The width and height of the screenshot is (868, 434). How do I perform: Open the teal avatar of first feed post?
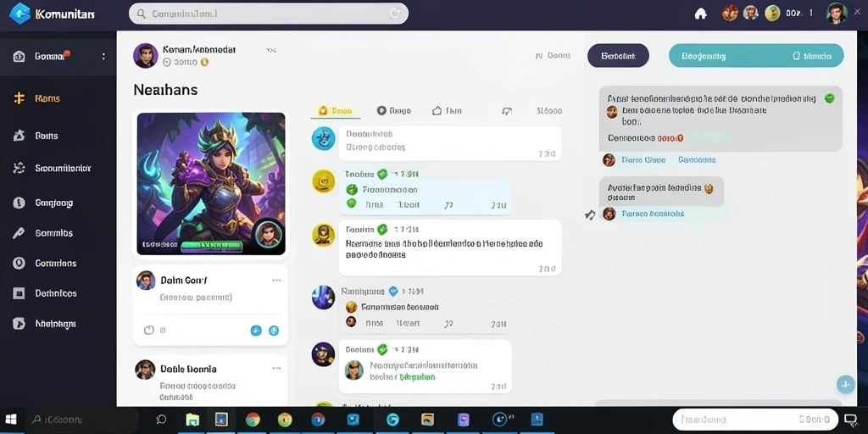(x=323, y=138)
